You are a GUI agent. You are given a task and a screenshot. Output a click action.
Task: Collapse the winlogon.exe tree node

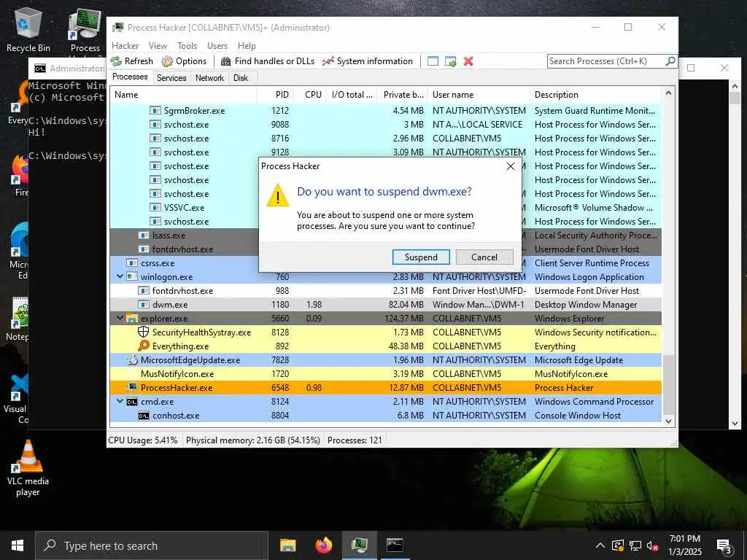[x=120, y=276]
